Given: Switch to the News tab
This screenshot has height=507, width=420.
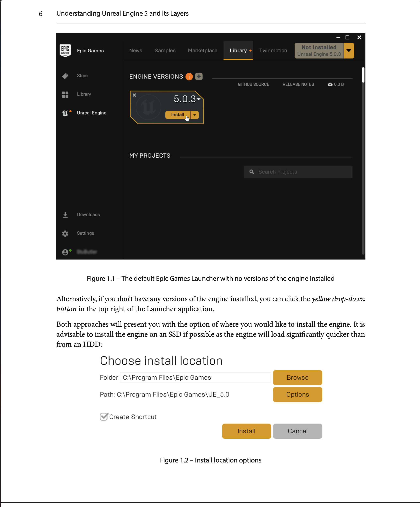Looking at the screenshot, I should 136,51.
